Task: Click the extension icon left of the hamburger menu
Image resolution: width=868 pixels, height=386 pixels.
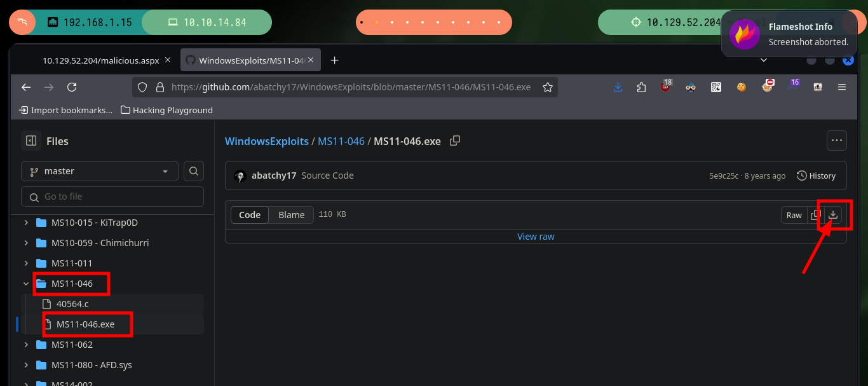Action: point(818,87)
